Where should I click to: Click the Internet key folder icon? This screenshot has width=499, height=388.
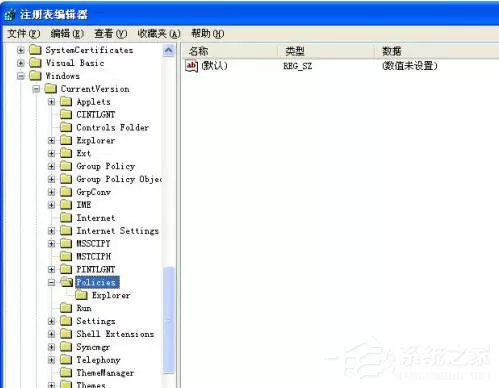66,218
